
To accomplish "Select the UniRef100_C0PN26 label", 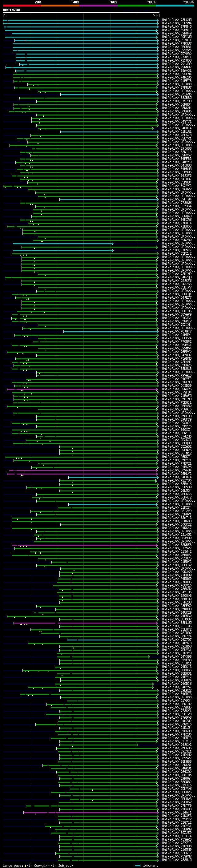I will (177, 450).
